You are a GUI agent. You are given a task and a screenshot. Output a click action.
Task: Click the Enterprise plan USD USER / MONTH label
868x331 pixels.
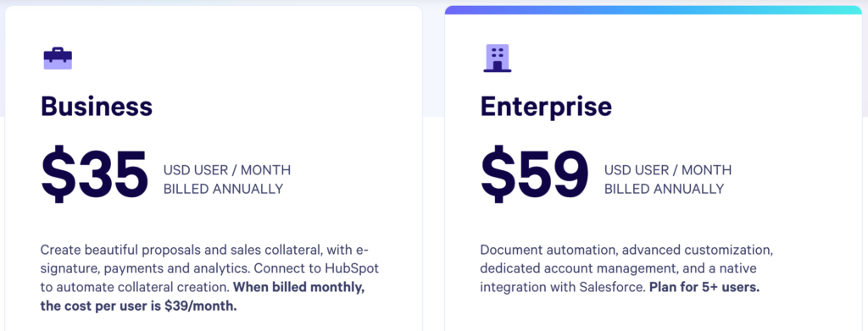coord(668,170)
